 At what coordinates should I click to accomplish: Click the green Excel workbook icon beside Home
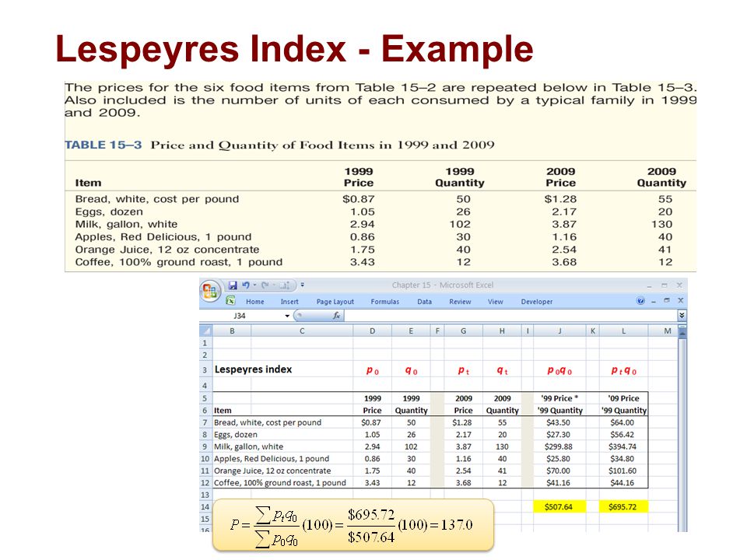(230, 300)
